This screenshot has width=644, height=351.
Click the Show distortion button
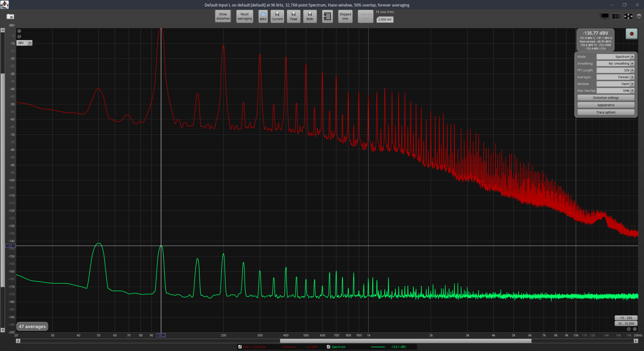click(223, 16)
